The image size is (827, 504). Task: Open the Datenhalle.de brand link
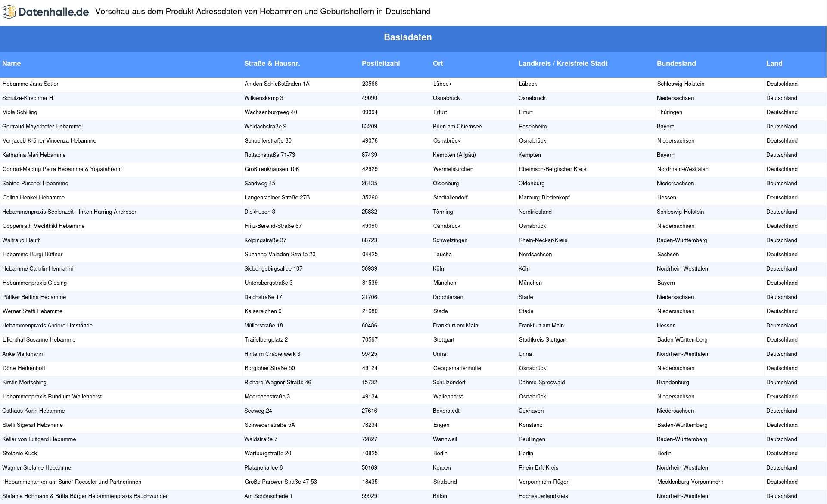(x=46, y=12)
